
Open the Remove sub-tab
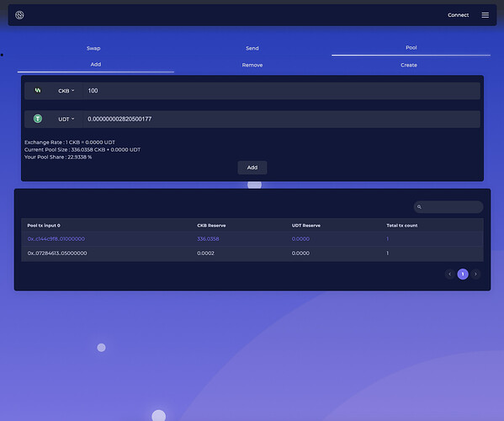tap(252, 65)
